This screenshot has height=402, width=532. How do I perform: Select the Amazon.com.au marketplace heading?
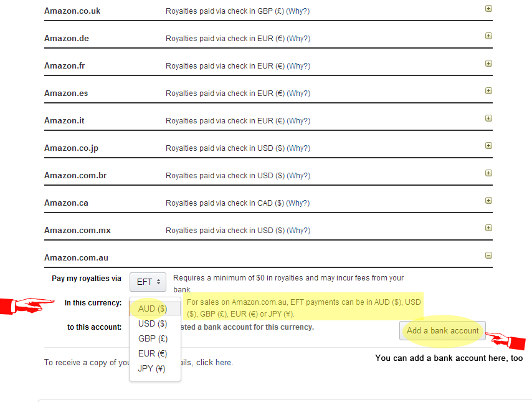tap(77, 257)
